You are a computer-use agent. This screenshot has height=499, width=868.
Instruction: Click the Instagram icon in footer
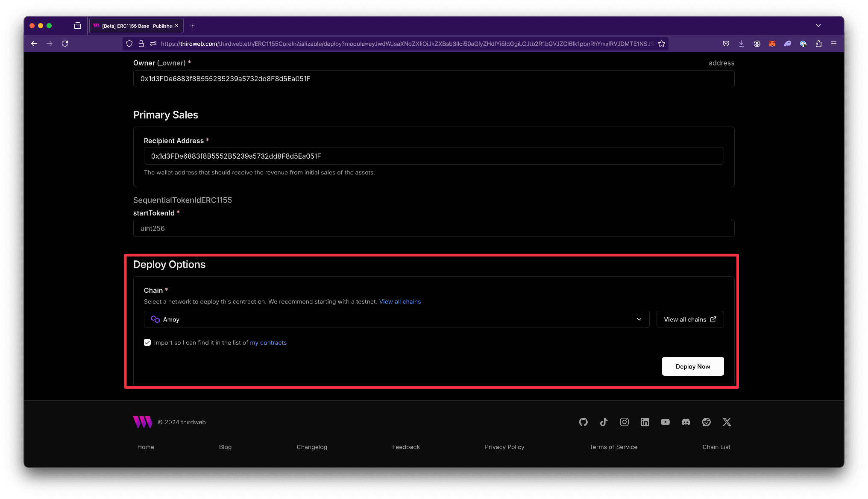(x=624, y=422)
